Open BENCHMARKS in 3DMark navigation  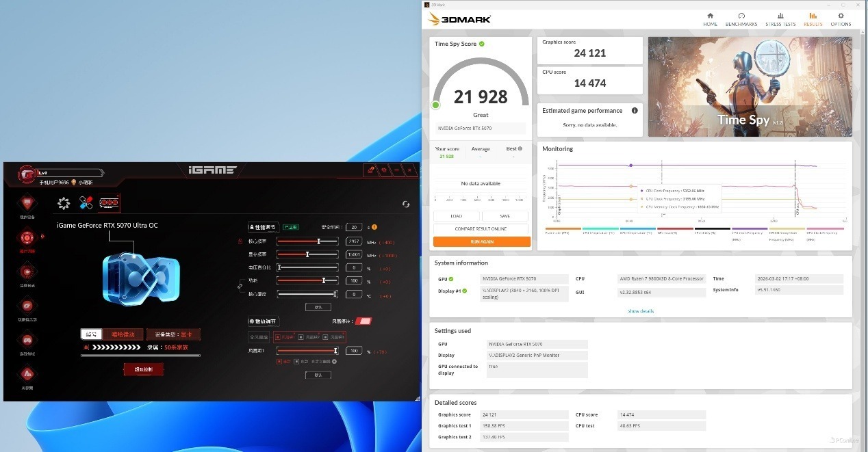tap(741, 19)
